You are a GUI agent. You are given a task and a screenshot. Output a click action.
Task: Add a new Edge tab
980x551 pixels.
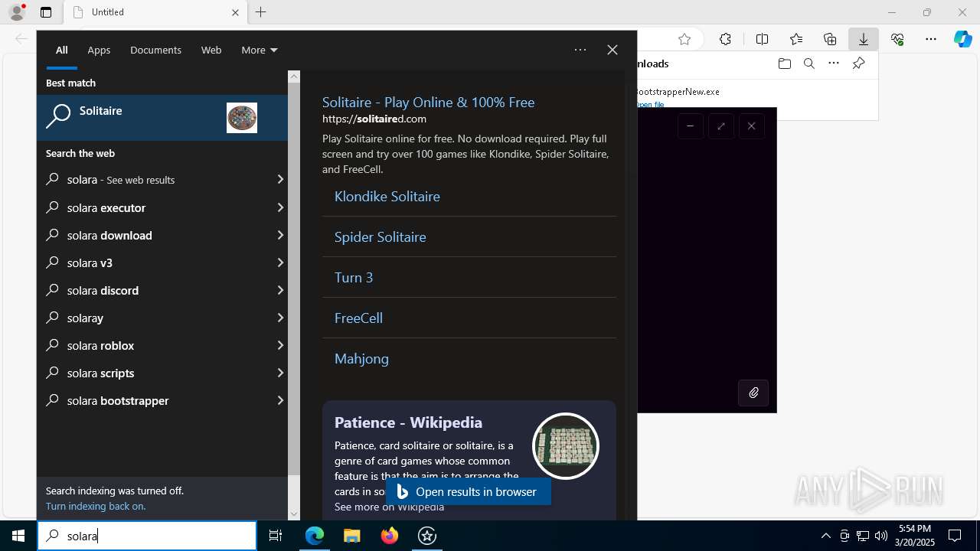click(x=261, y=12)
